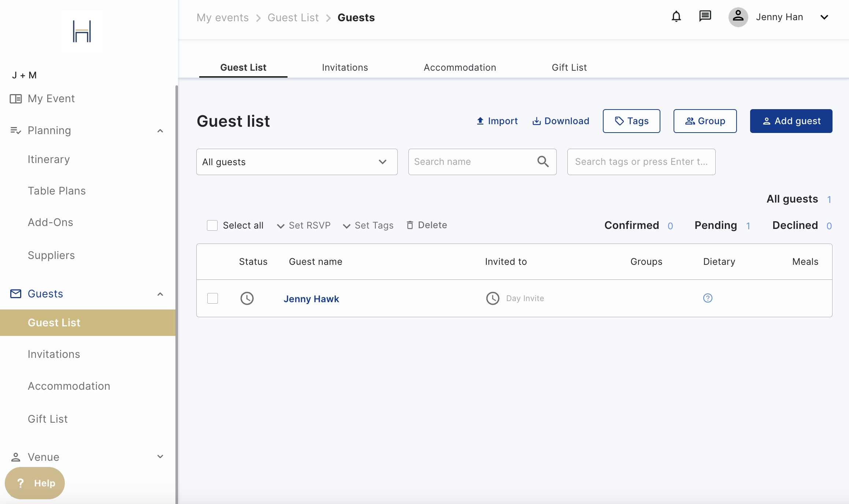This screenshot has width=849, height=504.
Task: Open the Jenny Hawk guest link
Action: click(311, 299)
